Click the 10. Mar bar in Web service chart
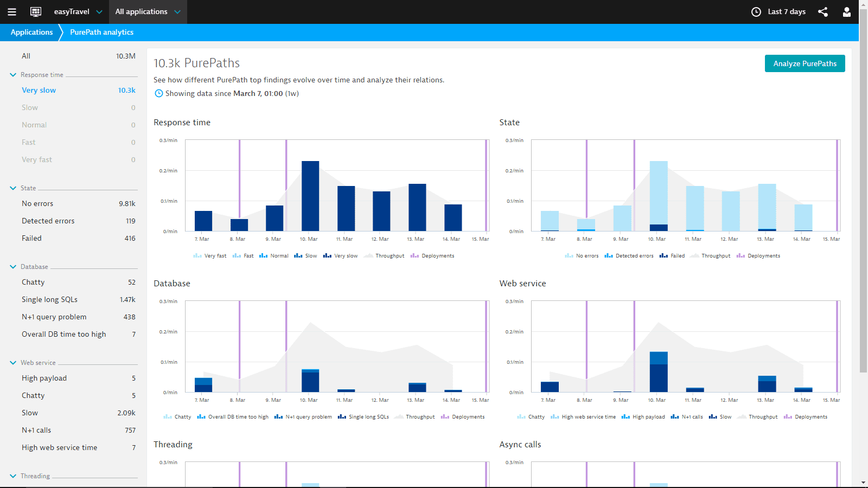 pyautogui.click(x=659, y=372)
